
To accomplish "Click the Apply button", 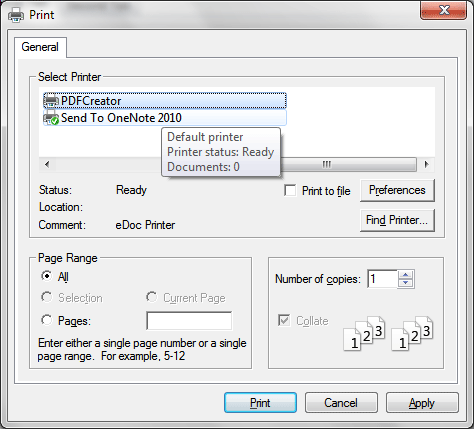I will 422,403.
